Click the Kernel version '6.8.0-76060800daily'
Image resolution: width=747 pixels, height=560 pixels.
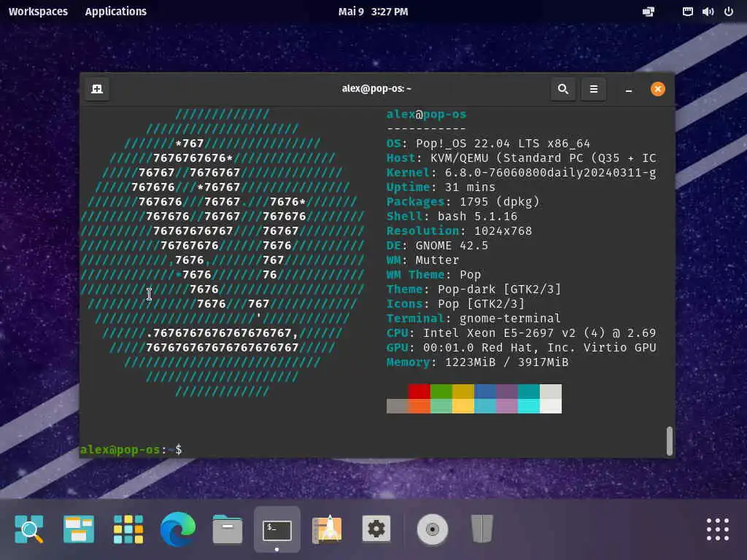coord(550,173)
